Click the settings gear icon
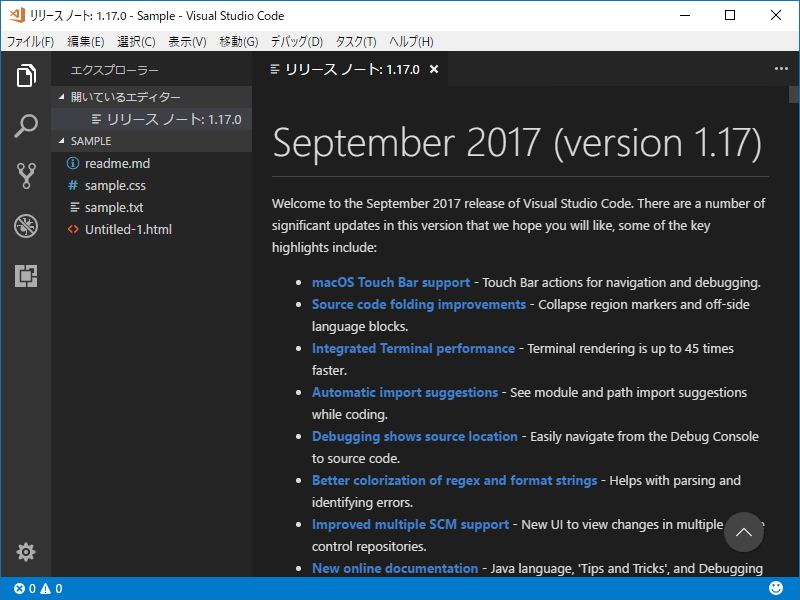 [26, 552]
